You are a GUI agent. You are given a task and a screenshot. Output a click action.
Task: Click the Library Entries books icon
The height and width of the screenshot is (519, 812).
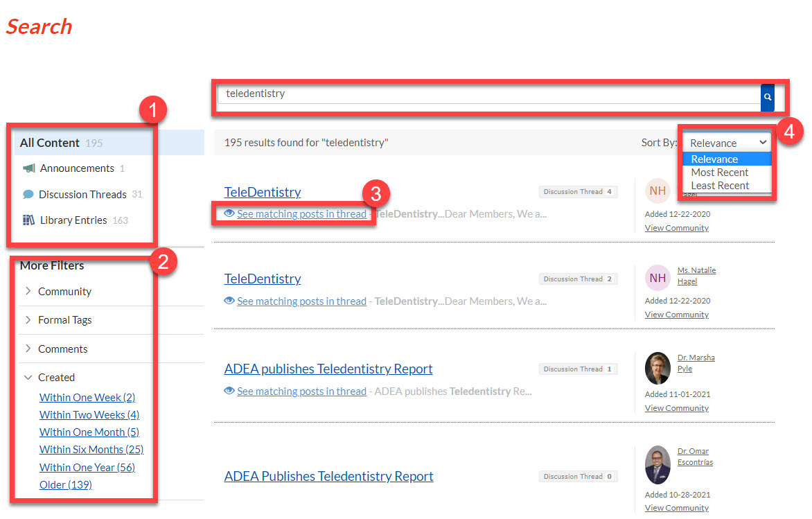28,220
